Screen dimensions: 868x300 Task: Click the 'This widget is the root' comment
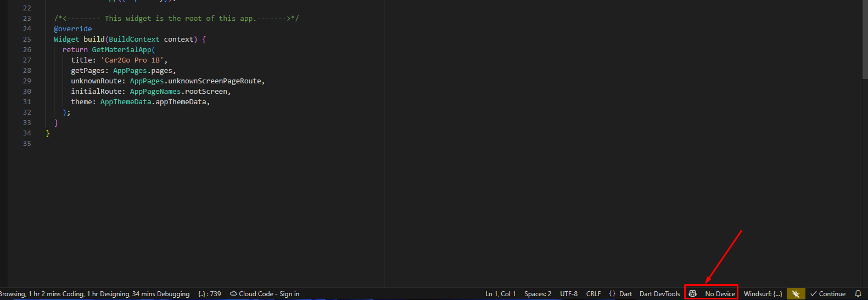[x=176, y=19]
